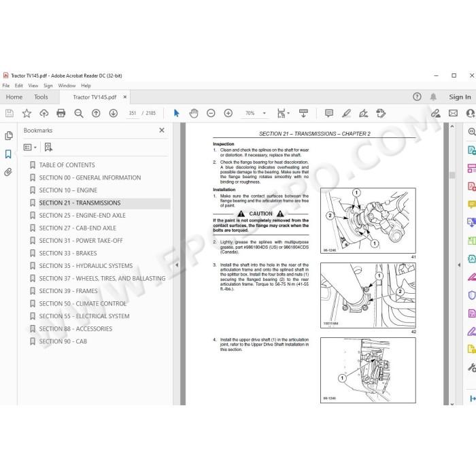
Task: Open SECTION 35 - HYDRAULIC SYSTEMS bookmark
Action: [86, 266]
